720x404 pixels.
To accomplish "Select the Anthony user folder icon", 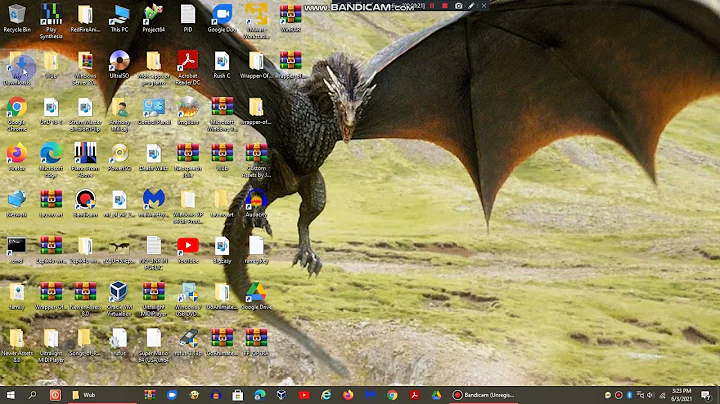I will click(119, 114).
